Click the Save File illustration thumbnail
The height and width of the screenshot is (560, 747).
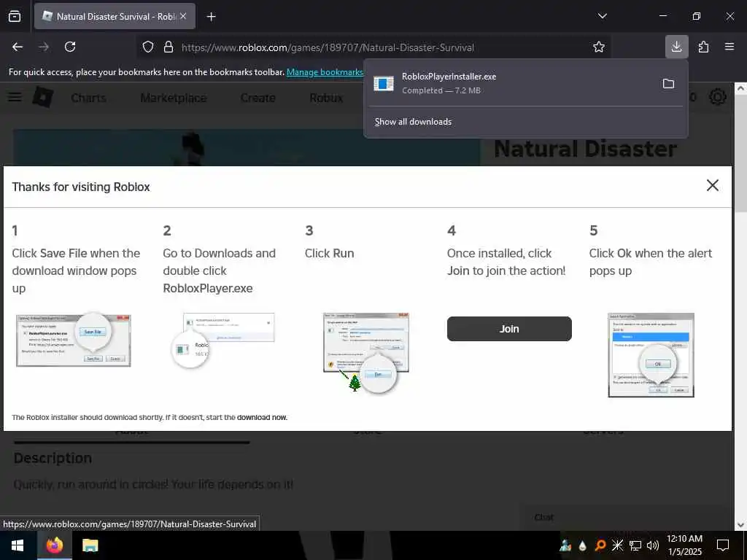point(74,340)
